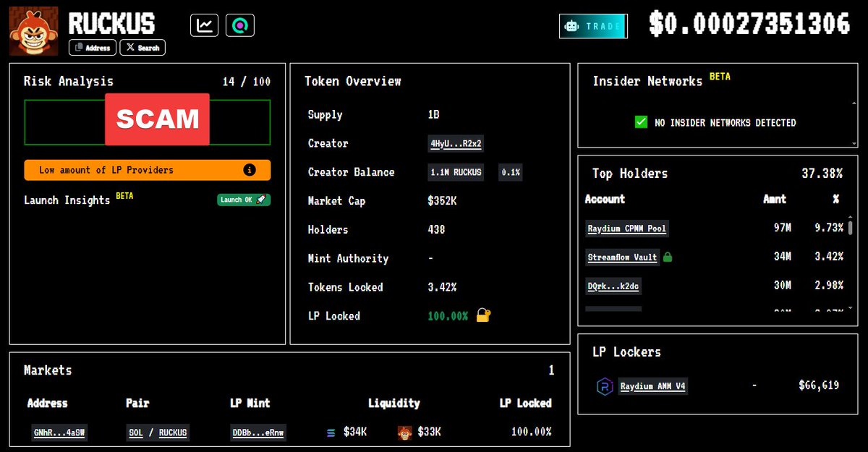Viewport: 868px width, 452px height.
Task: Click Raydium CPMM Pool percentage 9.73%
Action: (x=827, y=228)
